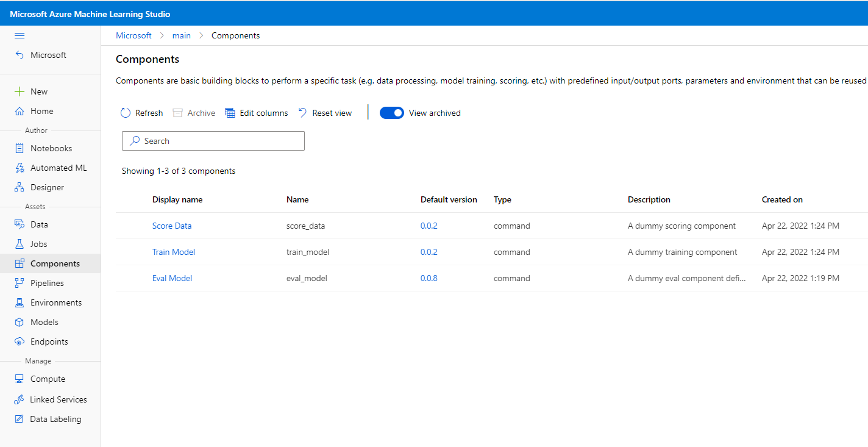
Task: Turn off the View archived toggle
Action: point(392,113)
